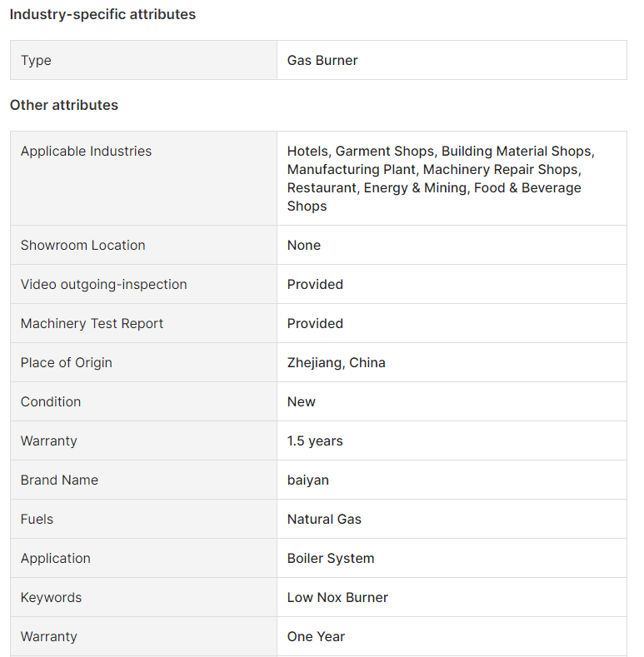The height and width of the screenshot is (657, 644).
Task: Select the Gas Burner type value
Action: tap(322, 60)
